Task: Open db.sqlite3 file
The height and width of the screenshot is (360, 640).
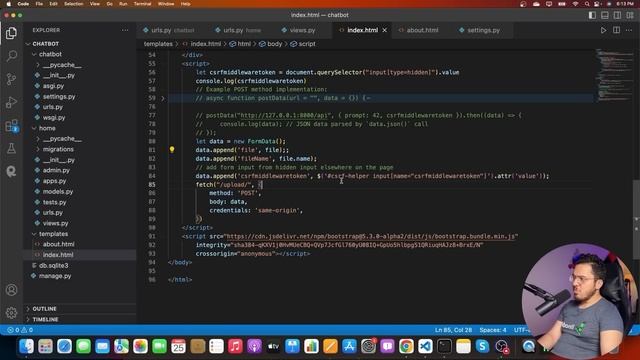Action: [53, 265]
